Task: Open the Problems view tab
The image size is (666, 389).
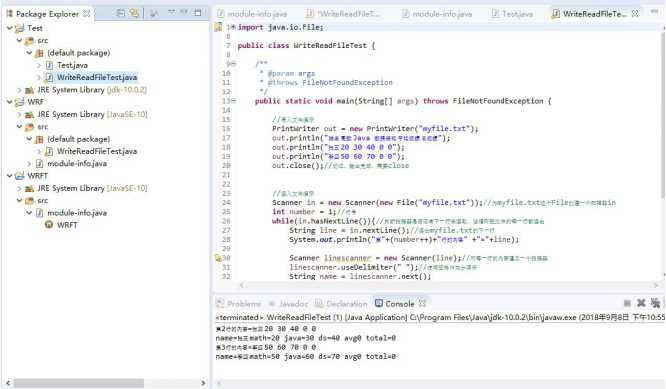Action: click(x=239, y=304)
